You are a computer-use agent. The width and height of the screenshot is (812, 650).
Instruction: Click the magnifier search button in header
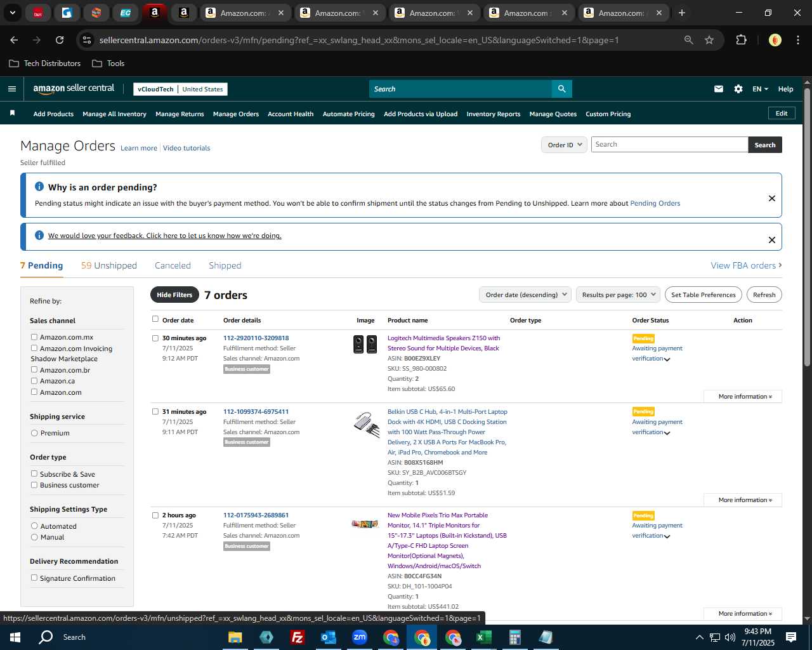pos(561,89)
